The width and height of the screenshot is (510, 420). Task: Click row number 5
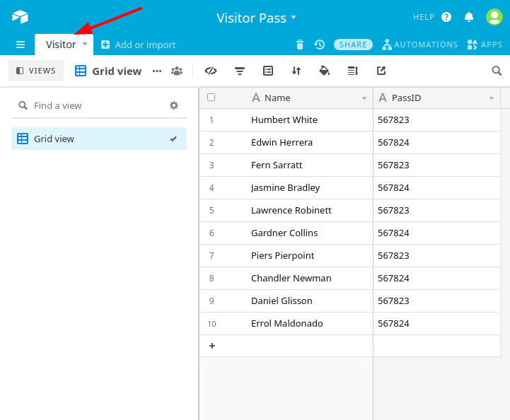pos(211,211)
